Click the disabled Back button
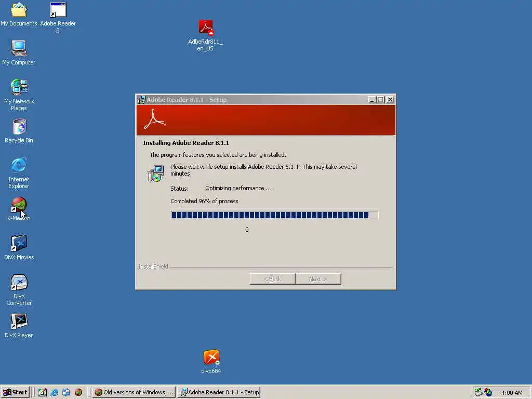This screenshot has width=532, height=399. [x=272, y=279]
